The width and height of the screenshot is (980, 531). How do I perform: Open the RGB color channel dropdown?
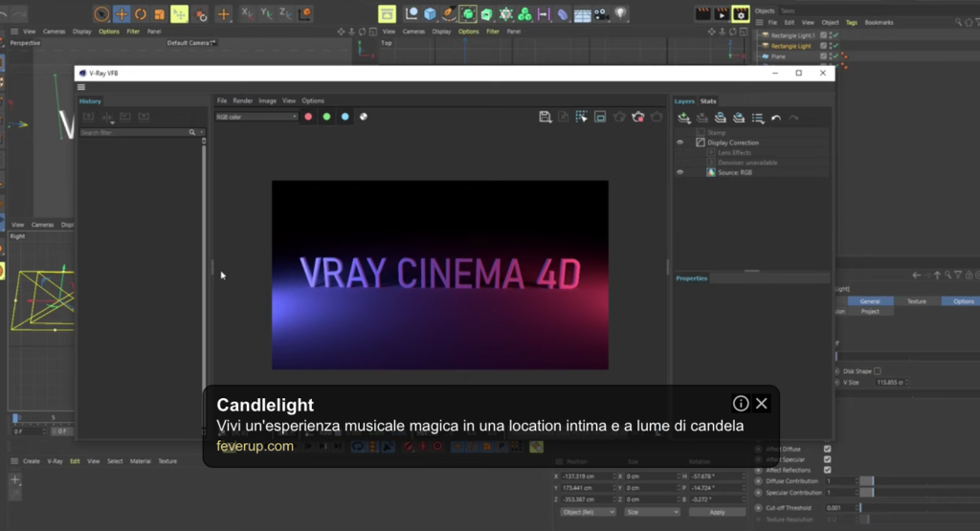256,117
